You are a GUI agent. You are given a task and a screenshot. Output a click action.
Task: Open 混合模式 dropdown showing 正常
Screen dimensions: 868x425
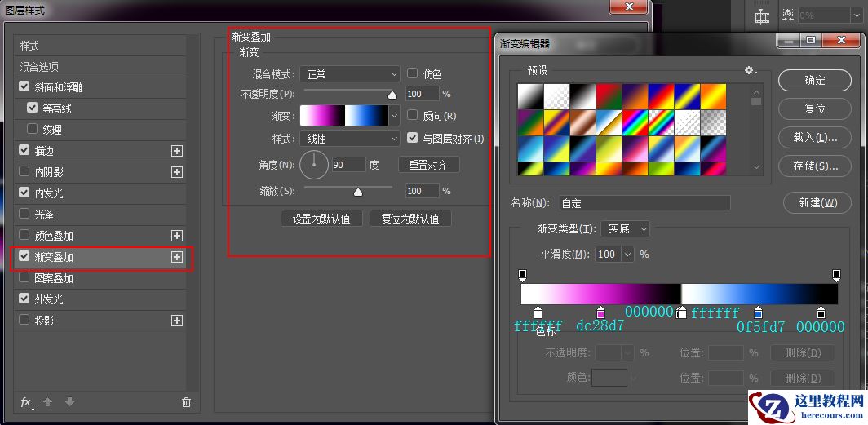pyautogui.click(x=349, y=73)
